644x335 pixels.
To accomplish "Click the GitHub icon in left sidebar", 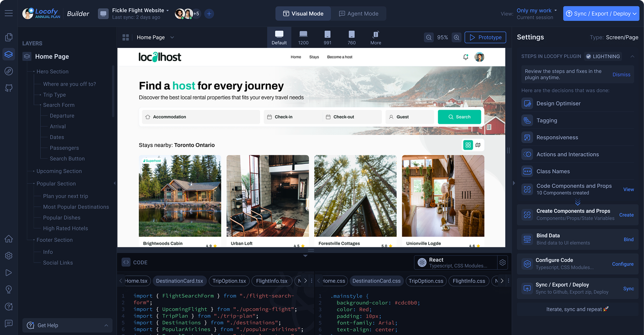I will (8, 88).
